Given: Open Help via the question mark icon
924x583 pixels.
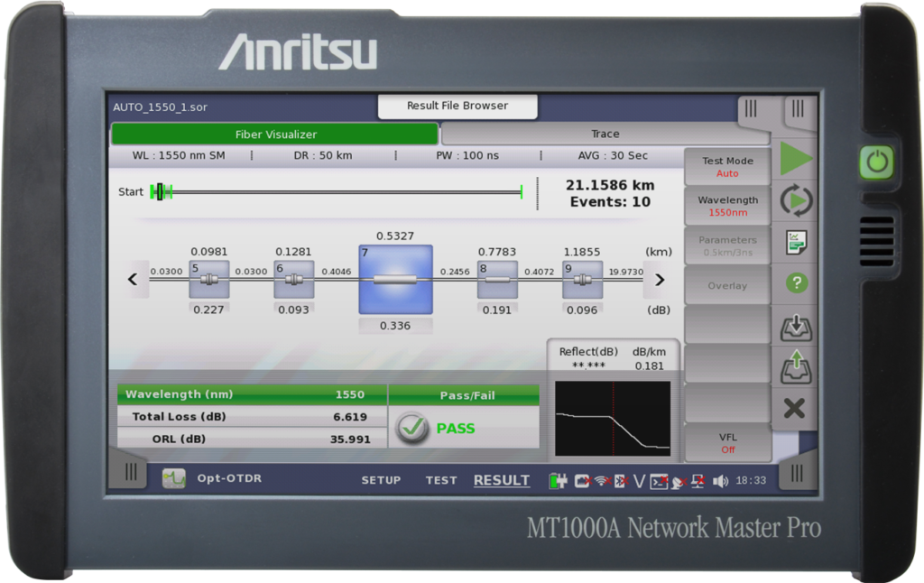Looking at the screenshot, I should pos(798,282).
